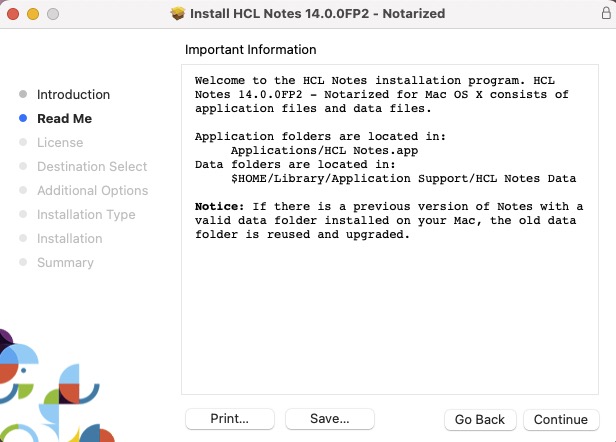This screenshot has height=442, width=616.
Task: Click the License step in sidebar
Action: [60, 142]
